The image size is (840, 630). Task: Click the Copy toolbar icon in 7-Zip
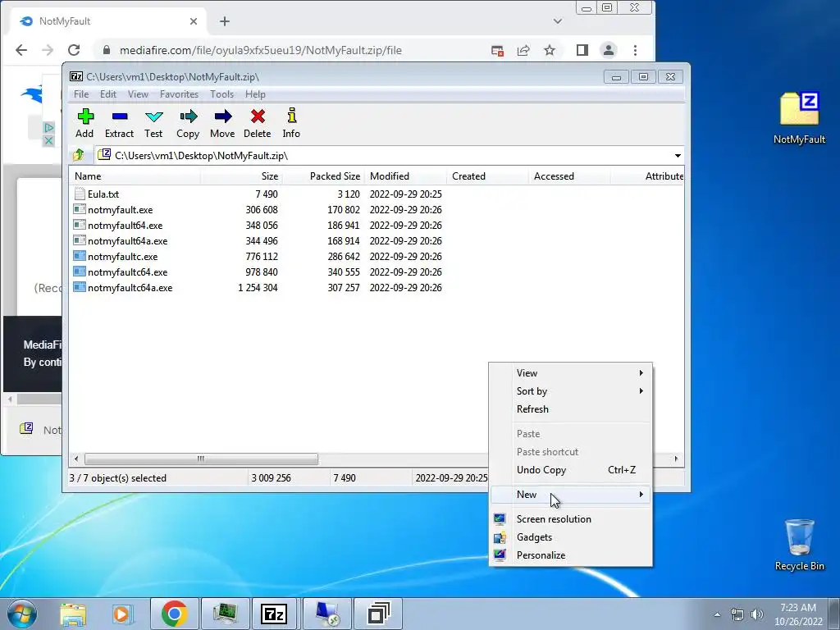pos(188,116)
